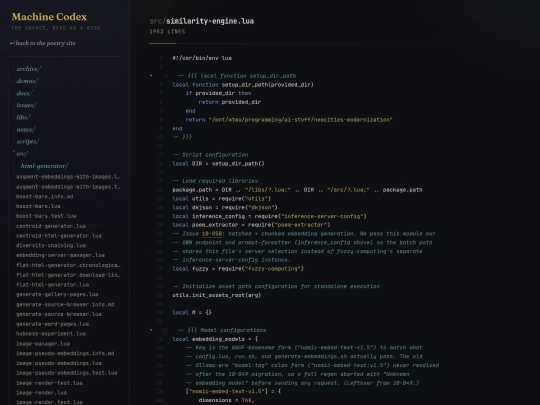Image resolution: width=540 pixels, height=405 pixels.
Task: Click the '-- Script configuration' comment
Action: 210,155
